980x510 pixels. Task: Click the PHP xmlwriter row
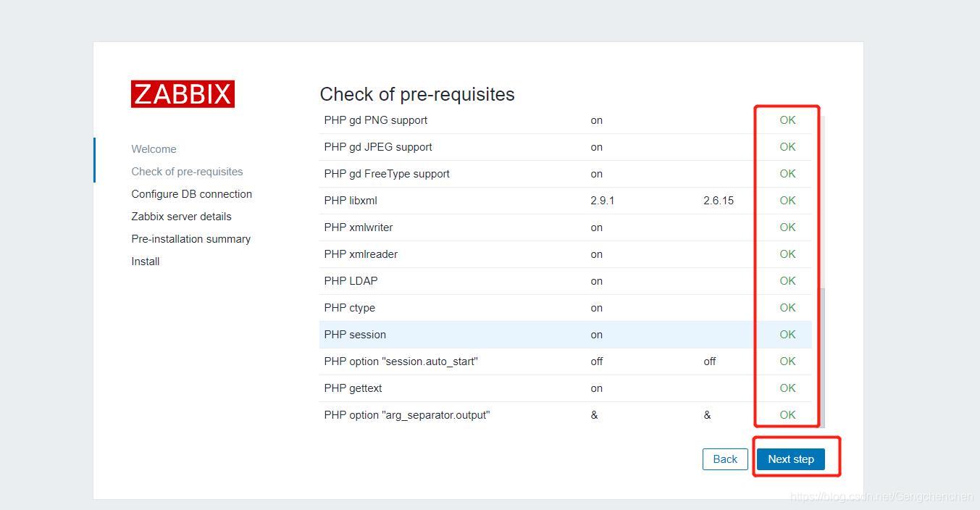[x=359, y=227]
